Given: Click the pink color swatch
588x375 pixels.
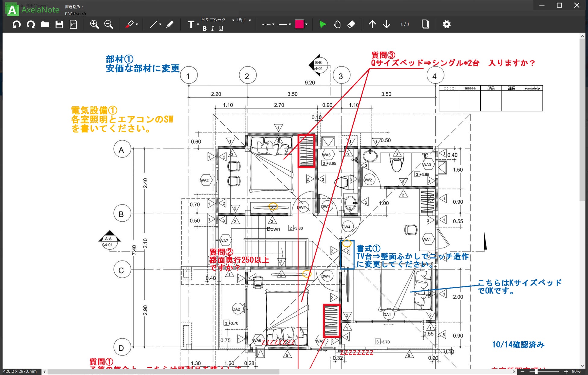Looking at the screenshot, I should click(299, 24).
